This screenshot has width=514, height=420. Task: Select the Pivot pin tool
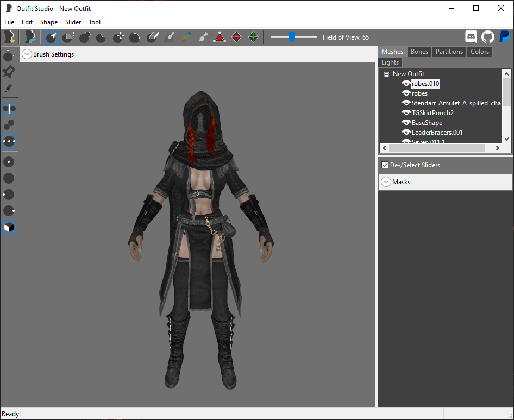click(x=9, y=72)
